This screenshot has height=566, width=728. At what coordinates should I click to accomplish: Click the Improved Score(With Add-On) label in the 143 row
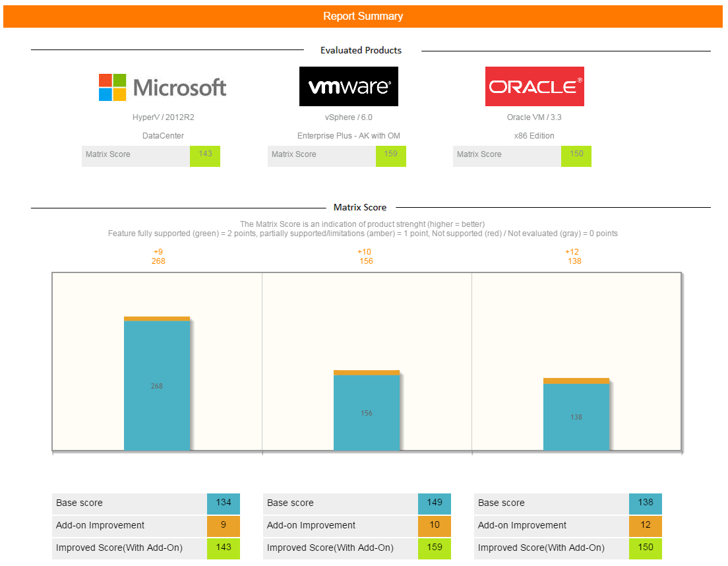point(119,548)
